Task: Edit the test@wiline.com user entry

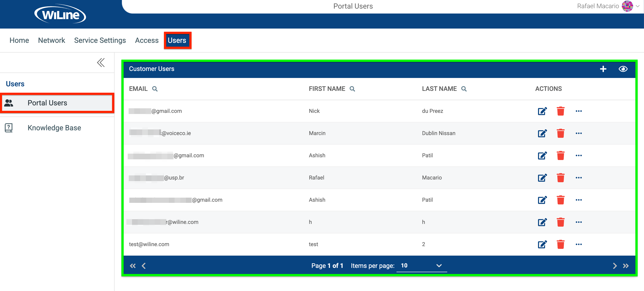Action: click(x=542, y=244)
